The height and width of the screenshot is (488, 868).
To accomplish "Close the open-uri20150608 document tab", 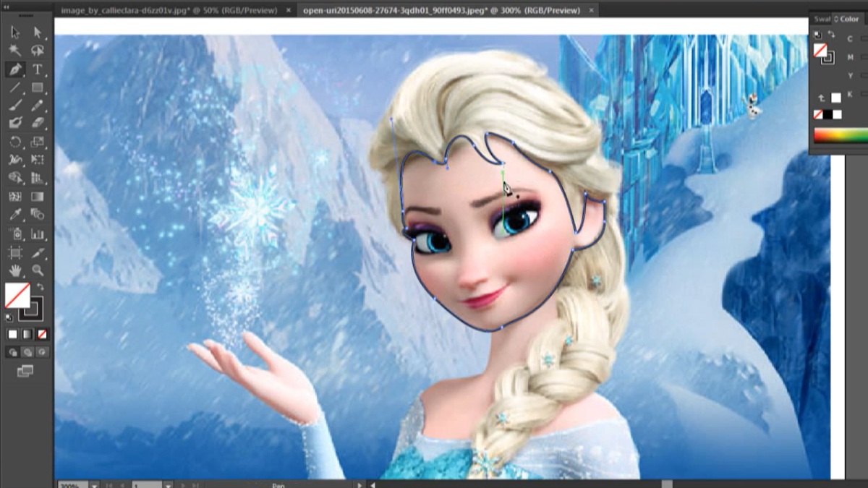I will 592,10.
